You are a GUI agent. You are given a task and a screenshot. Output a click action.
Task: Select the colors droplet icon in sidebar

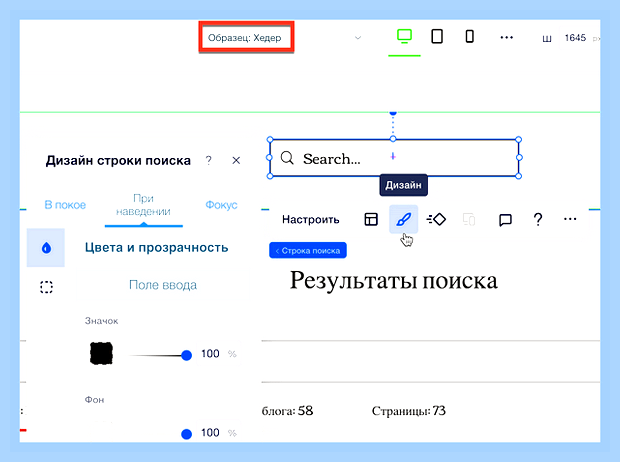pyautogui.click(x=46, y=248)
